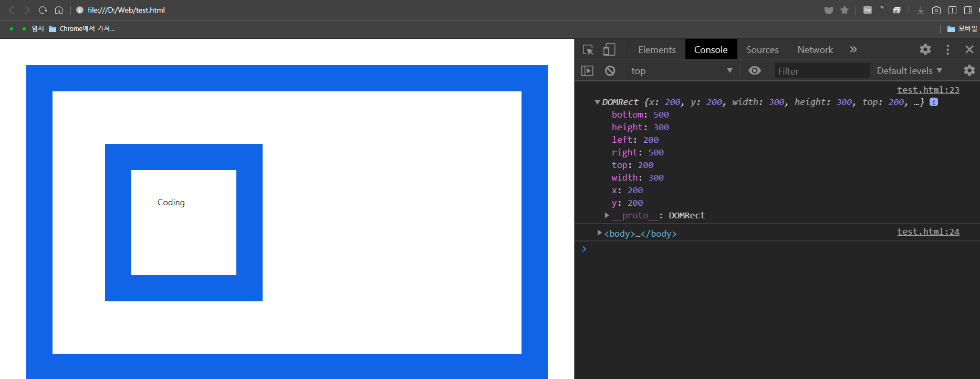
Task: Open the 임시 bookmark
Action: [x=38, y=28]
